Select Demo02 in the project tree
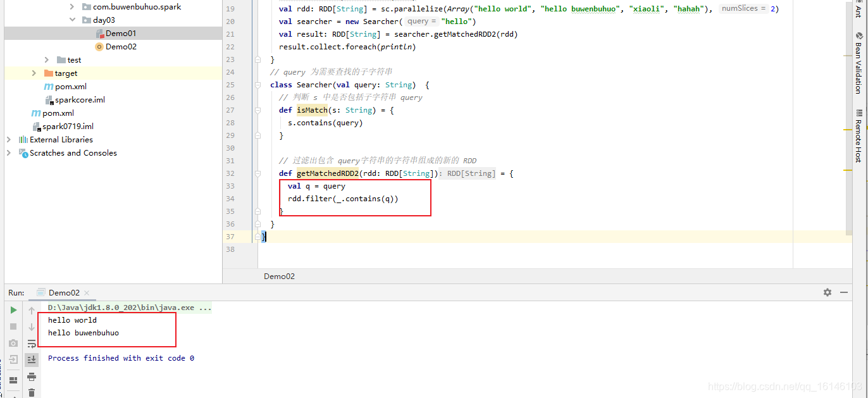Image resolution: width=868 pixels, height=398 pixels. pyautogui.click(x=121, y=46)
